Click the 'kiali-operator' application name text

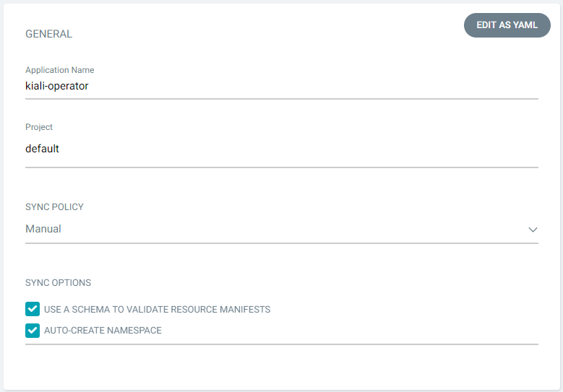(56, 86)
